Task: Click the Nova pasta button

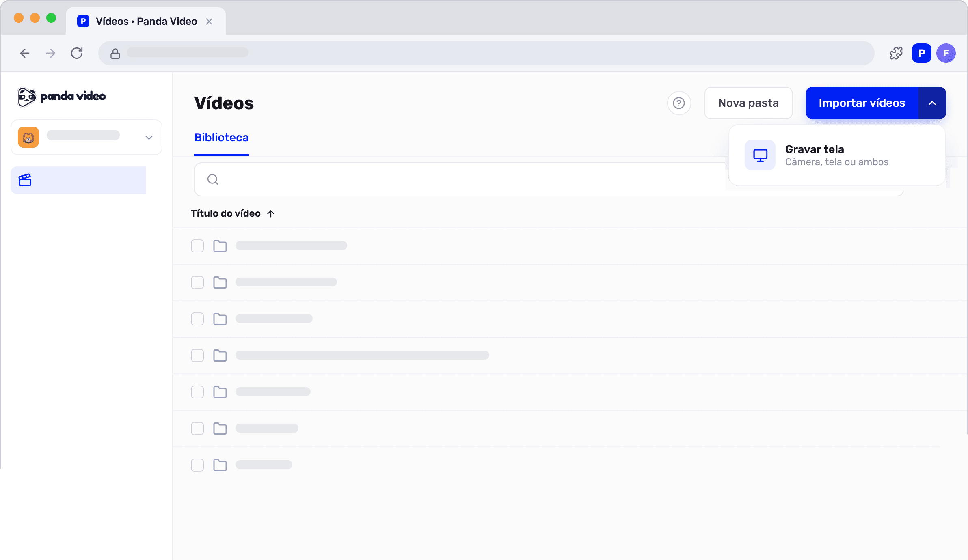Action: (x=748, y=103)
